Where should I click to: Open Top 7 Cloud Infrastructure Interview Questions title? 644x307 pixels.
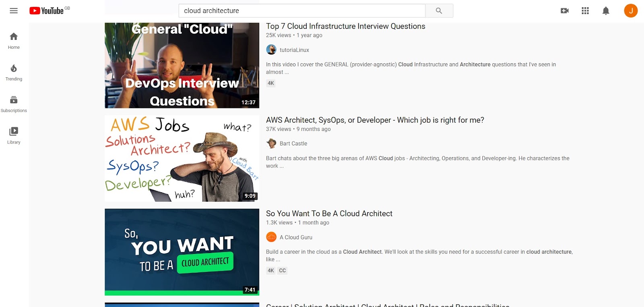coord(345,26)
